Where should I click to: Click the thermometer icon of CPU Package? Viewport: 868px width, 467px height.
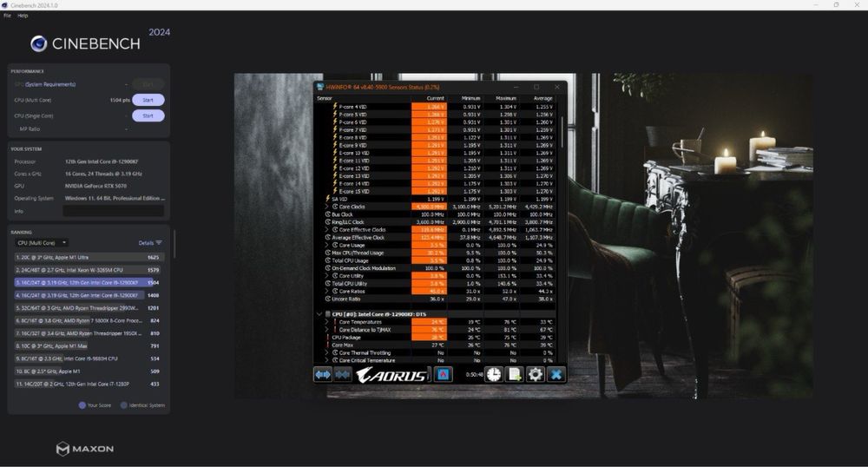point(328,337)
